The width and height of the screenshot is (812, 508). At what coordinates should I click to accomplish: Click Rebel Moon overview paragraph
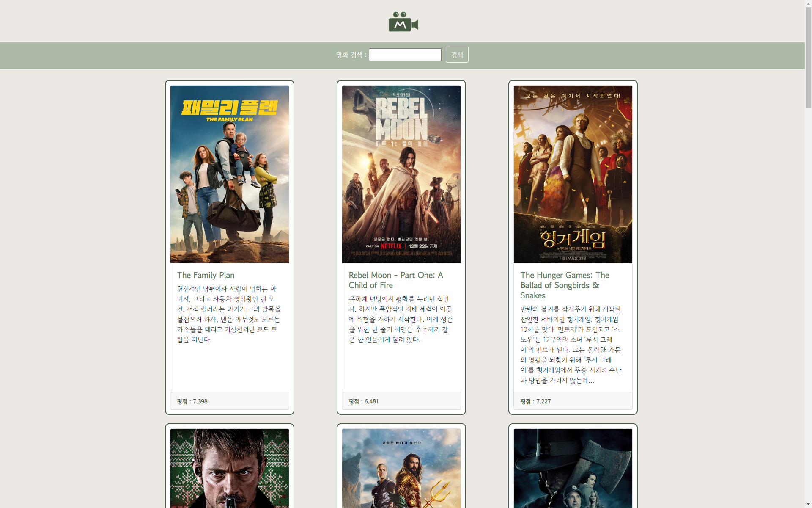click(401, 319)
